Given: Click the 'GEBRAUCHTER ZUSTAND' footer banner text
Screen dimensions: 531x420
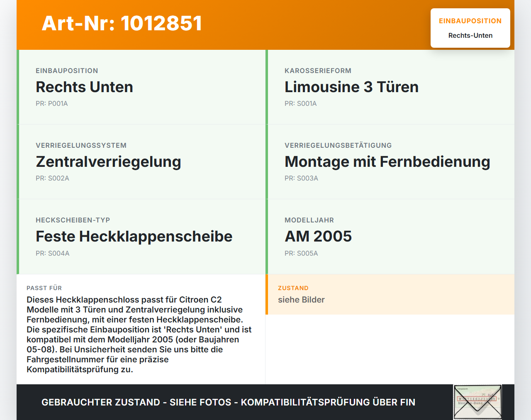Looking at the screenshot, I should click(x=228, y=402).
